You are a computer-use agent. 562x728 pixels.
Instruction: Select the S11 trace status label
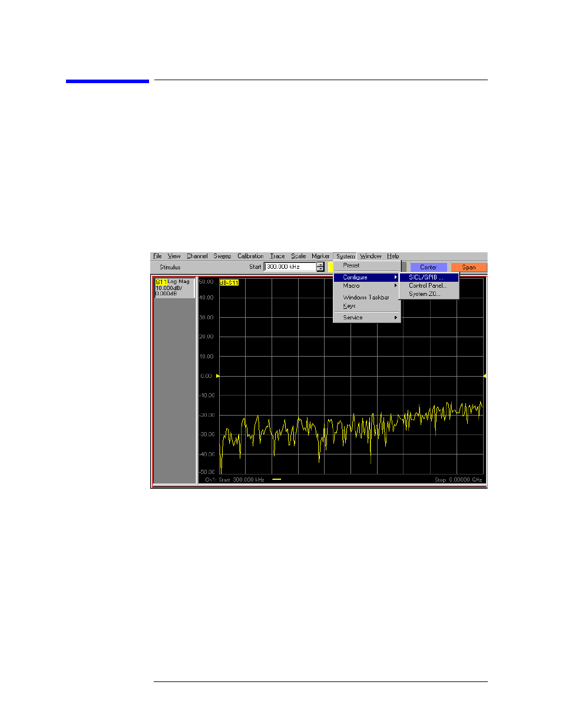click(x=161, y=282)
